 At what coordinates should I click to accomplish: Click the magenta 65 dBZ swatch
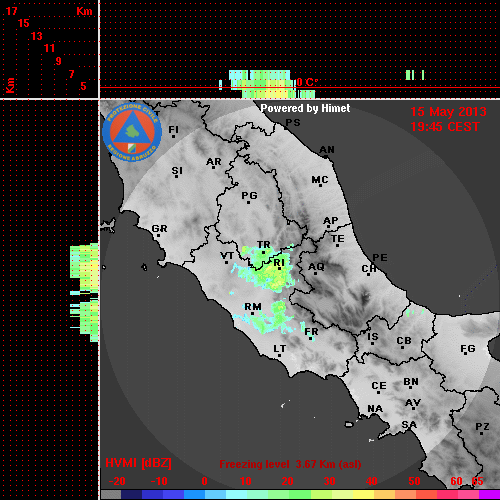(489, 494)
